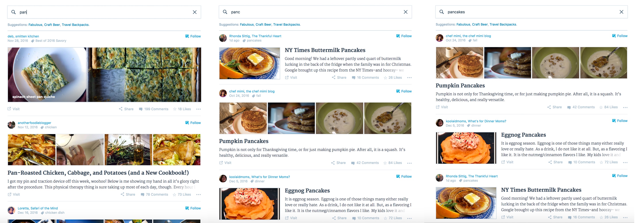
Task: Click the magnifier icon in 'panc' search
Action: pyautogui.click(x=225, y=12)
